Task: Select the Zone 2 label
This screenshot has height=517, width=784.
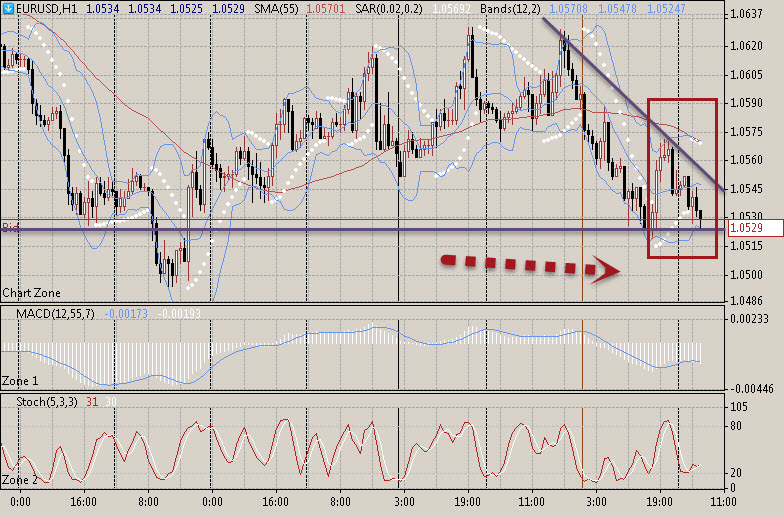Action: tap(19, 480)
